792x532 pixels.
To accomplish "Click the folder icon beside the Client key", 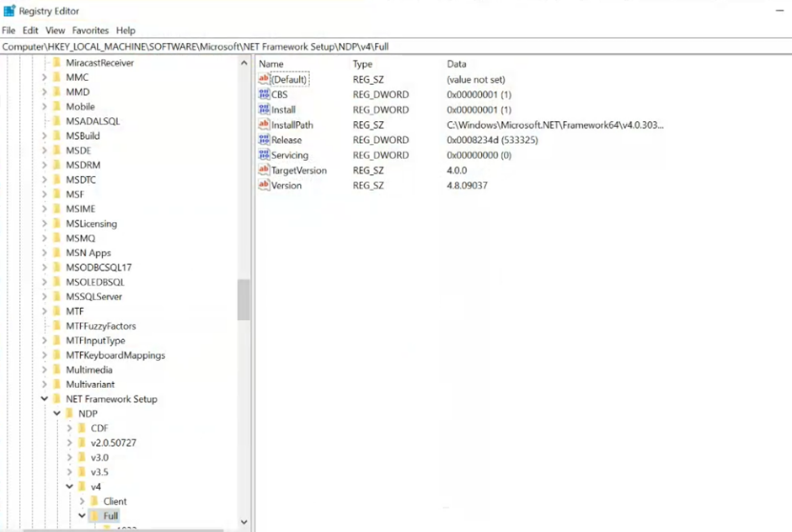I will coord(95,501).
